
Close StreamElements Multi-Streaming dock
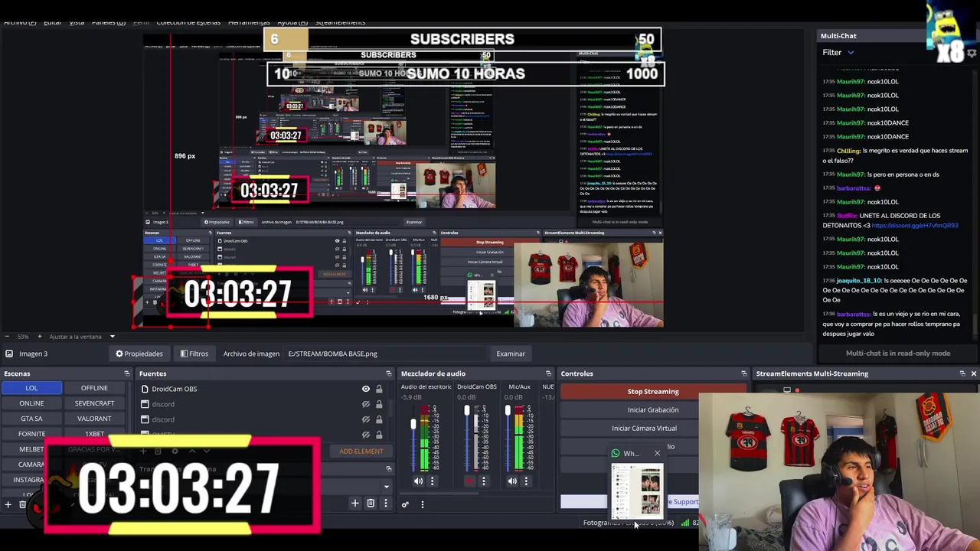tap(974, 373)
